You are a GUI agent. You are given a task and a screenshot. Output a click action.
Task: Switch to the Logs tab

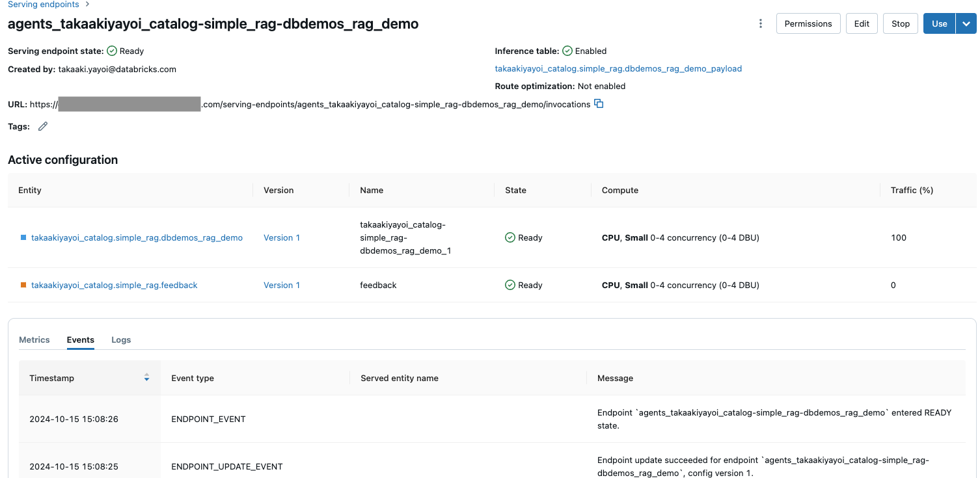(x=121, y=339)
